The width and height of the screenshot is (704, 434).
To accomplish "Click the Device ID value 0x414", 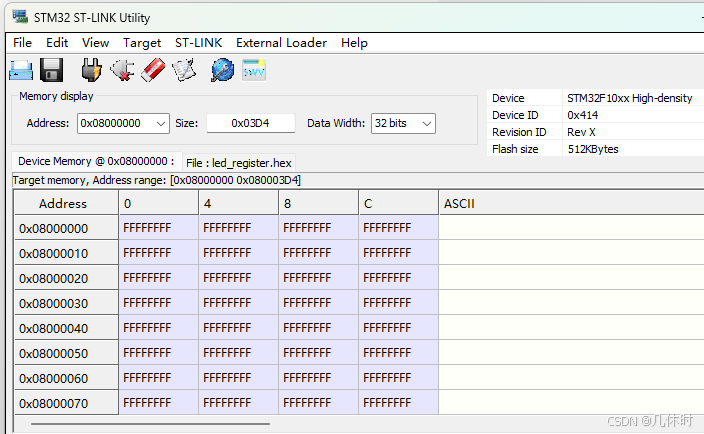I will point(582,115).
